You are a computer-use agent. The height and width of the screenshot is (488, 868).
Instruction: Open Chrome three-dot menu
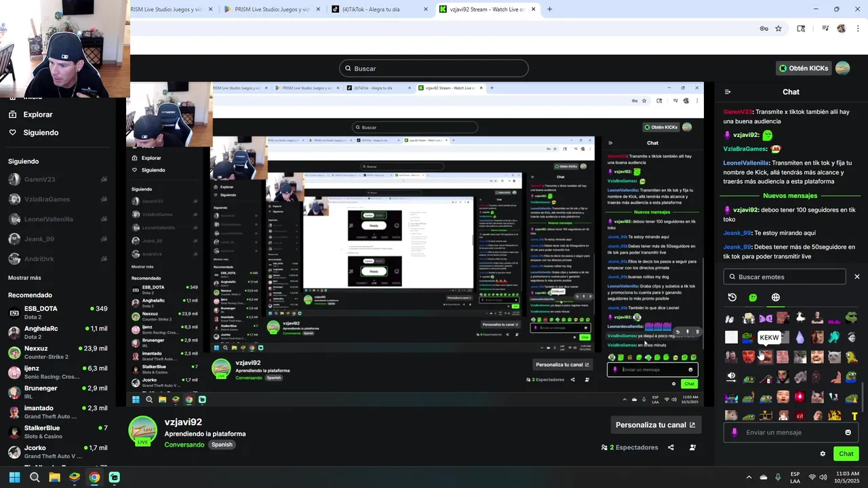[859, 28]
